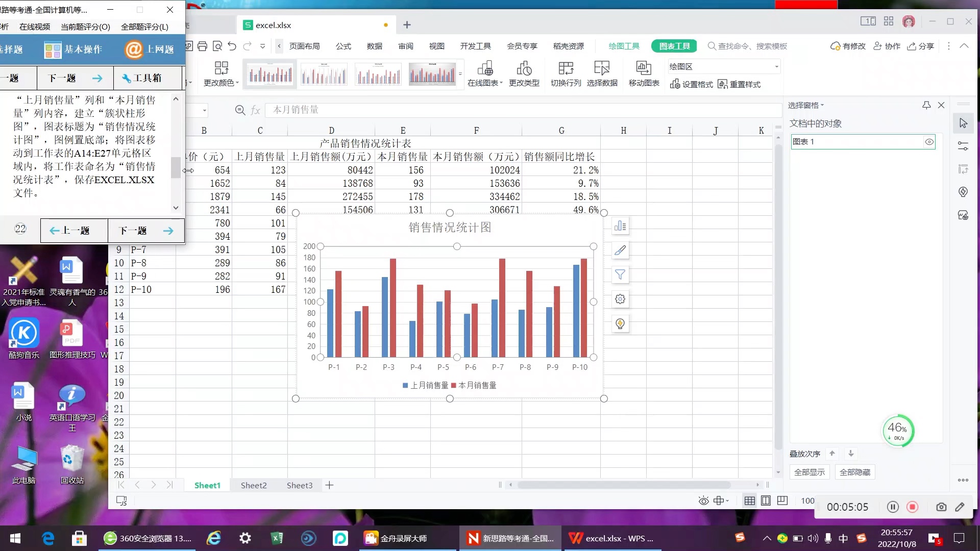Select the fourth dark chart style thumbnail
This screenshot has height=551, width=980.
pos(432,75)
